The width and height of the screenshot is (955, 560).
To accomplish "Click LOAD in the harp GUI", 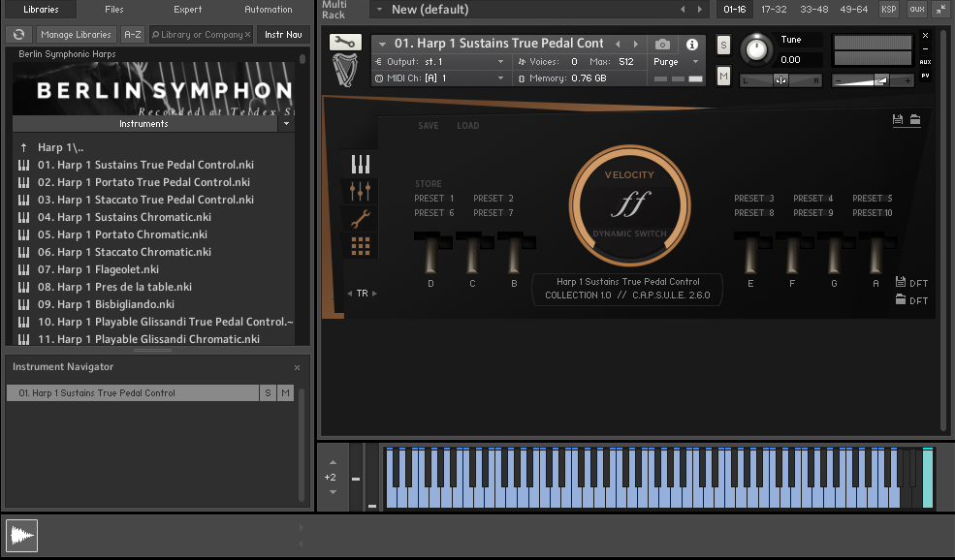I will [x=467, y=125].
